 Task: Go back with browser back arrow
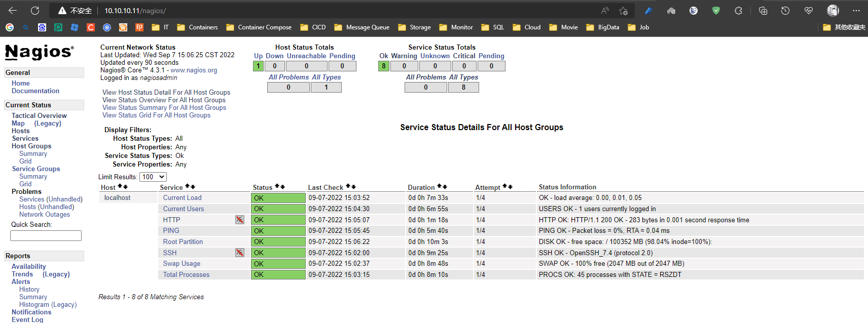tap(13, 11)
